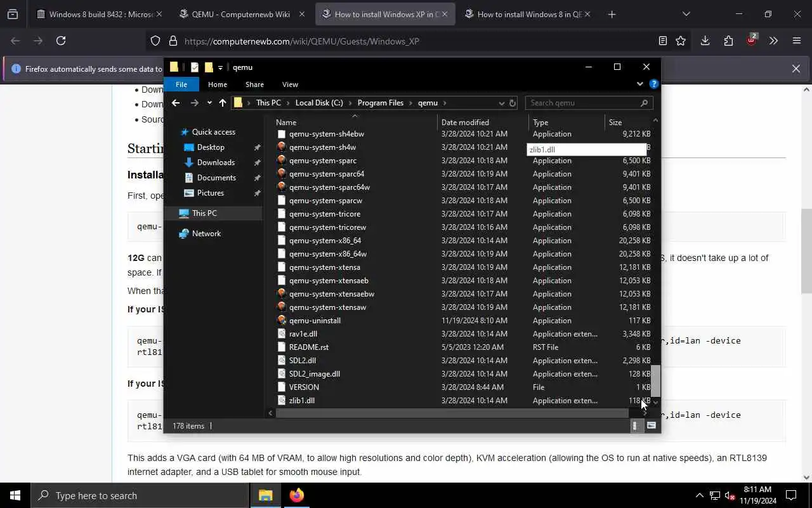The height and width of the screenshot is (508, 812).
Task: Dismiss the Firefox notification bar
Action: [x=796, y=69]
